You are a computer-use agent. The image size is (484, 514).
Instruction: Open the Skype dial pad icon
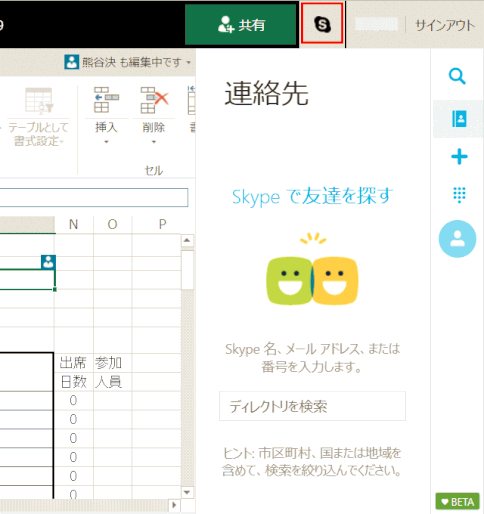pyautogui.click(x=459, y=195)
